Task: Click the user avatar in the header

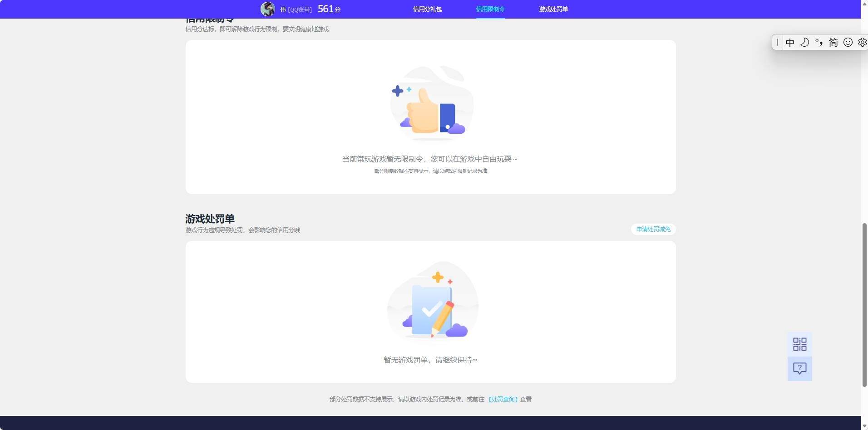Action: tap(268, 9)
